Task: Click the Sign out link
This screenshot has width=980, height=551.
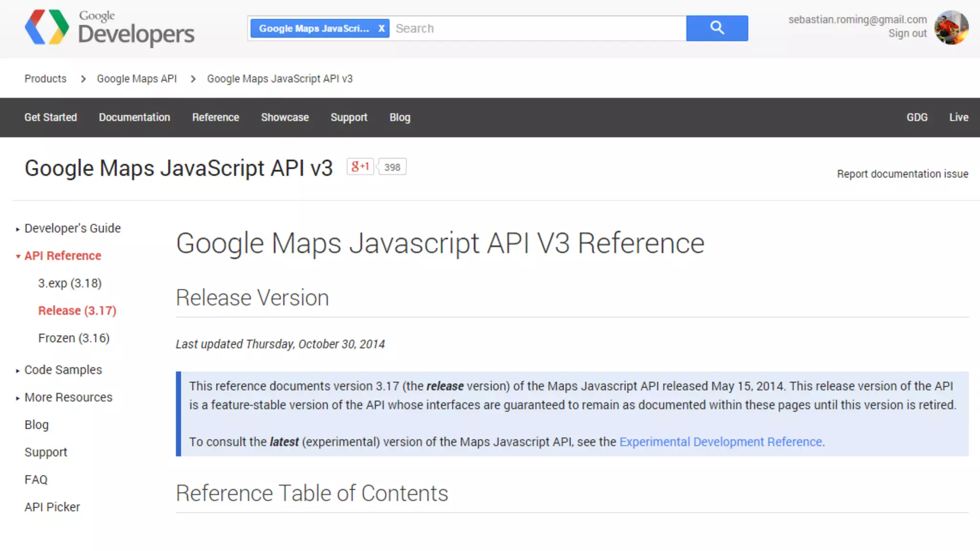Action: (x=907, y=33)
